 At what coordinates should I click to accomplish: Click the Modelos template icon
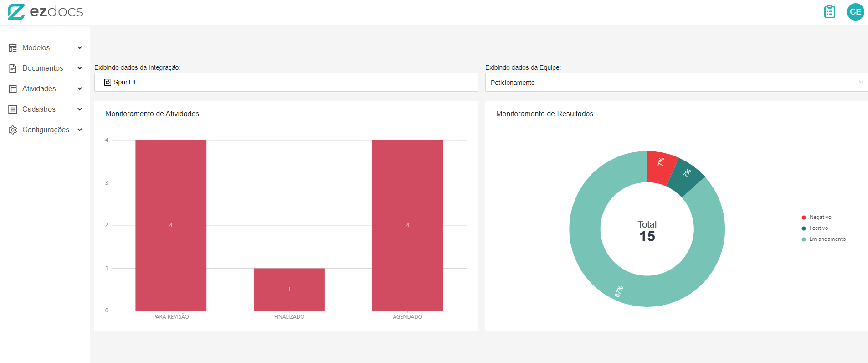pyautogui.click(x=13, y=48)
